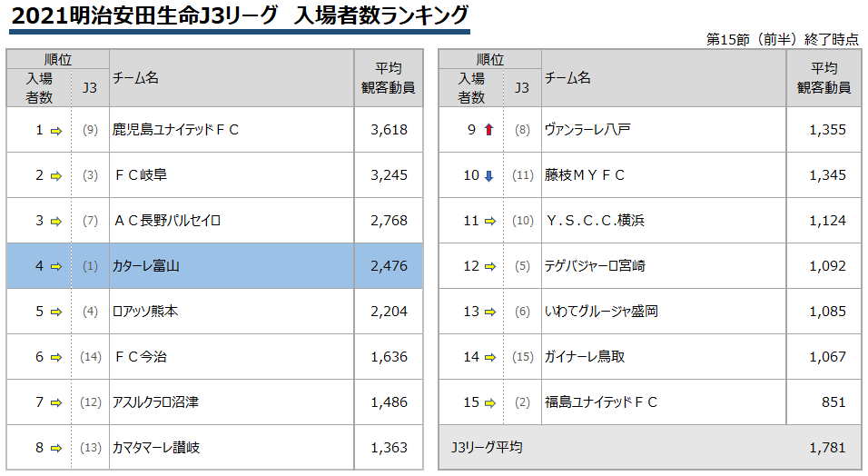Click the team name 福島ユナイテッドFC

click(x=601, y=402)
